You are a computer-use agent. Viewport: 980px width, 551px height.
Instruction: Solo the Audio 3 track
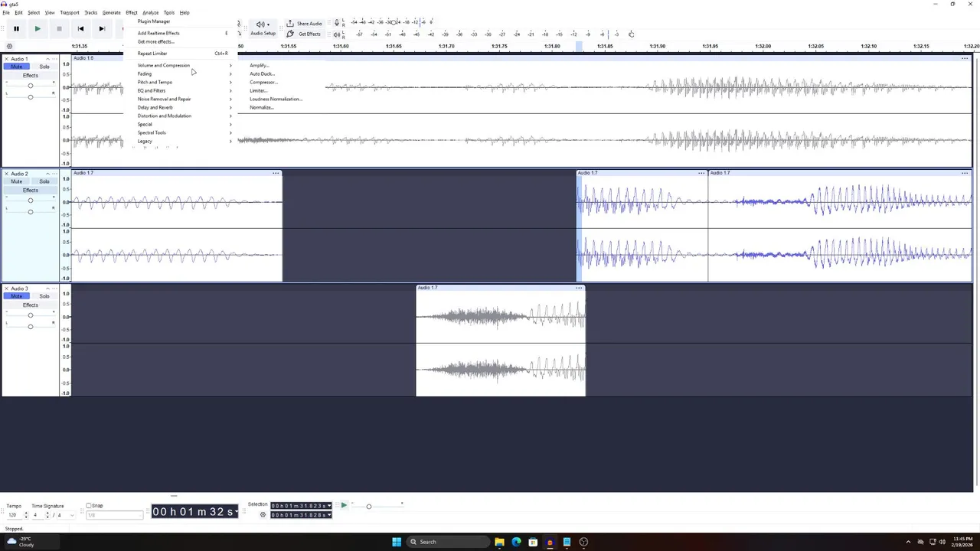(44, 296)
